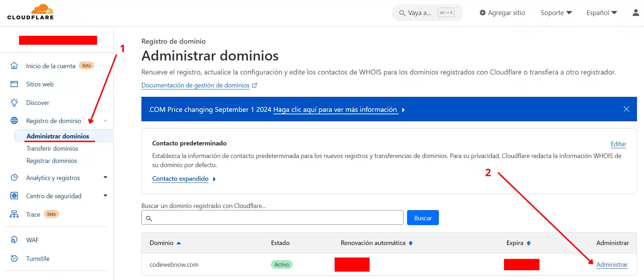This screenshot has height=280, width=644.
Task: Click the home icon for Inicio de la cuenta
Action: pos(14,66)
